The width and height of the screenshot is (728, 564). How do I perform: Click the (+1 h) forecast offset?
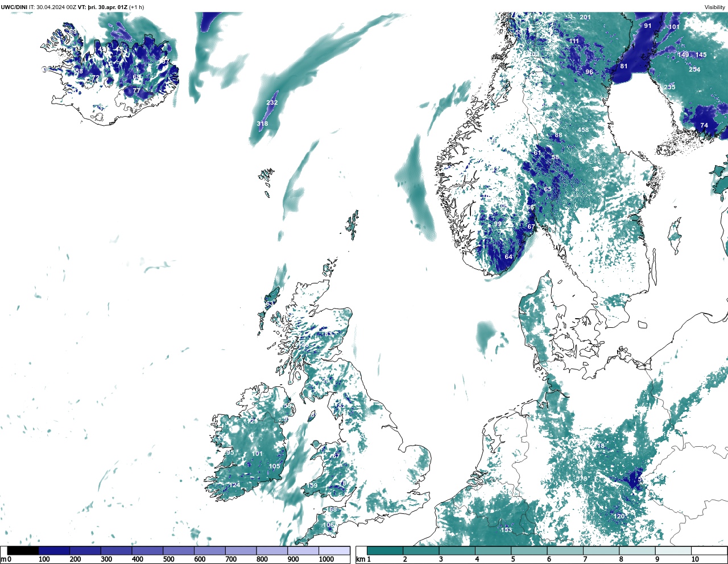click(136, 7)
